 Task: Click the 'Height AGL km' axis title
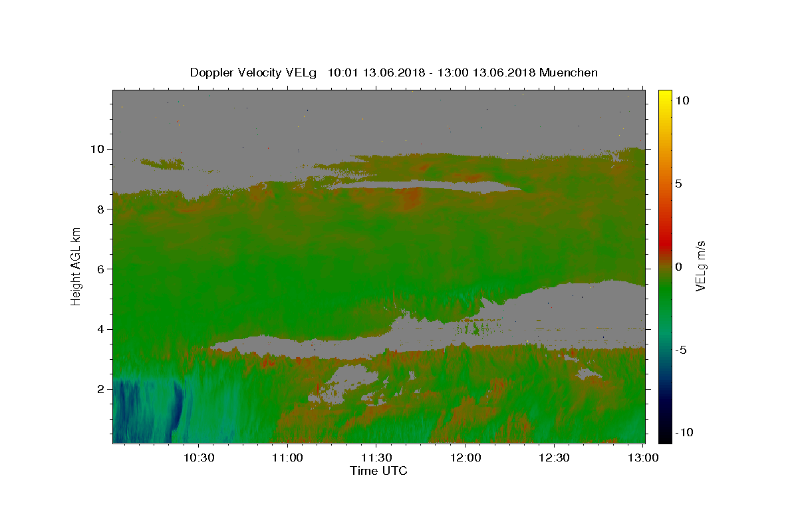tap(76, 266)
